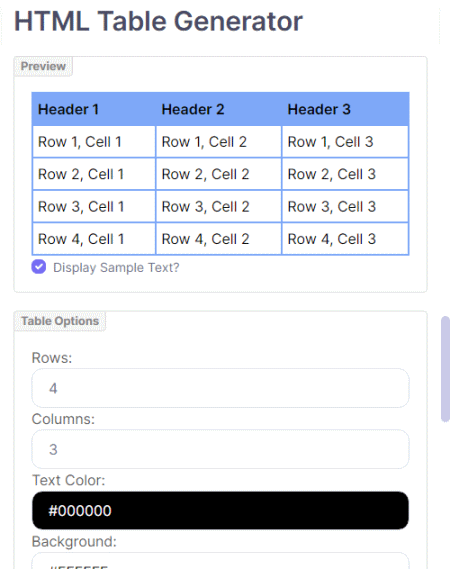Image resolution: width=450 pixels, height=569 pixels.
Task: Click preview cell Row 1, Cell 1
Action: coord(94,142)
